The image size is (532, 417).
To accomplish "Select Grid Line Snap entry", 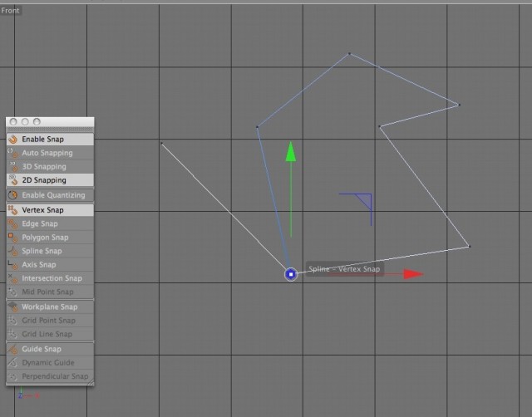I will tap(50, 334).
